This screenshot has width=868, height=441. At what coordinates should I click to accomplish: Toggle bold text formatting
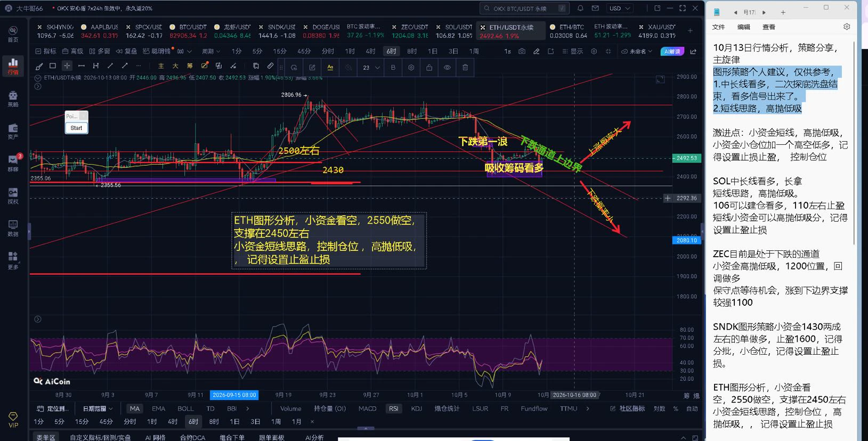point(393,68)
